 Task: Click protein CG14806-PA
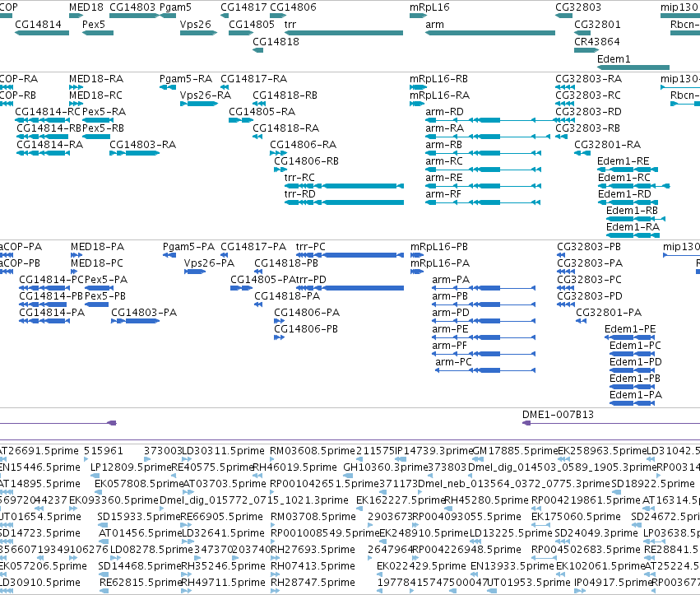[307, 313]
